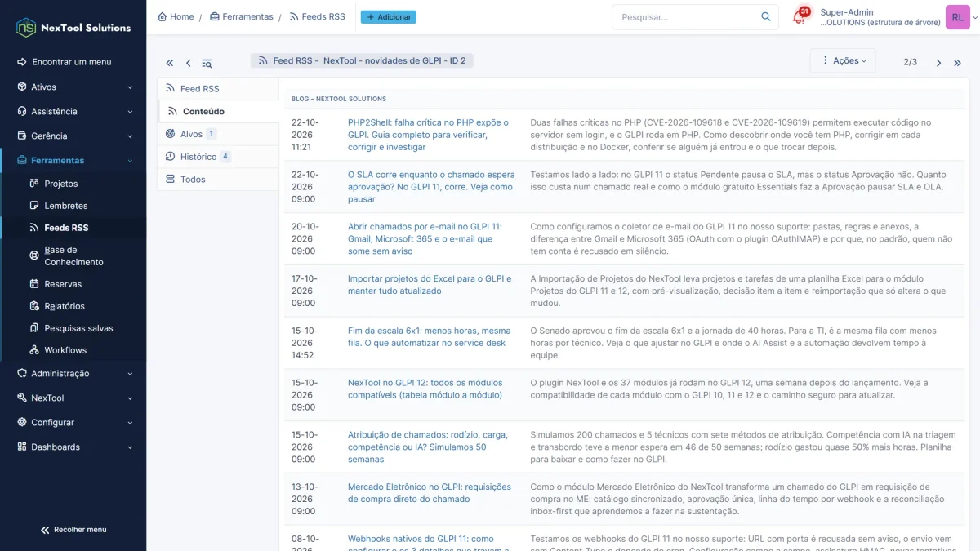Image resolution: width=980 pixels, height=551 pixels.
Task: Click the Assistência headset icon
Action: tap(21, 111)
